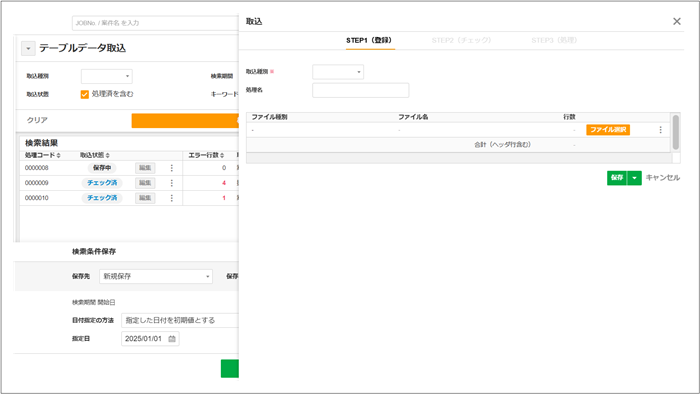Switch to STEP1（登録）tab

pyautogui.click(x=369, y=40)
